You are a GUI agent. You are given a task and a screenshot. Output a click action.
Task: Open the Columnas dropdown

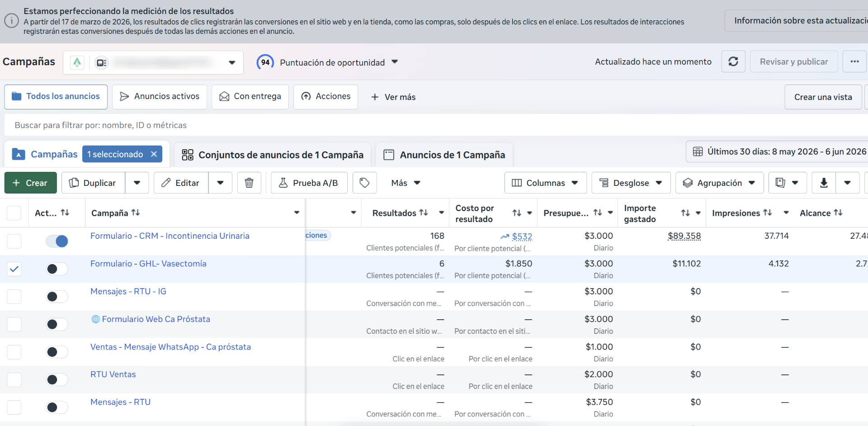click(545, 183)
